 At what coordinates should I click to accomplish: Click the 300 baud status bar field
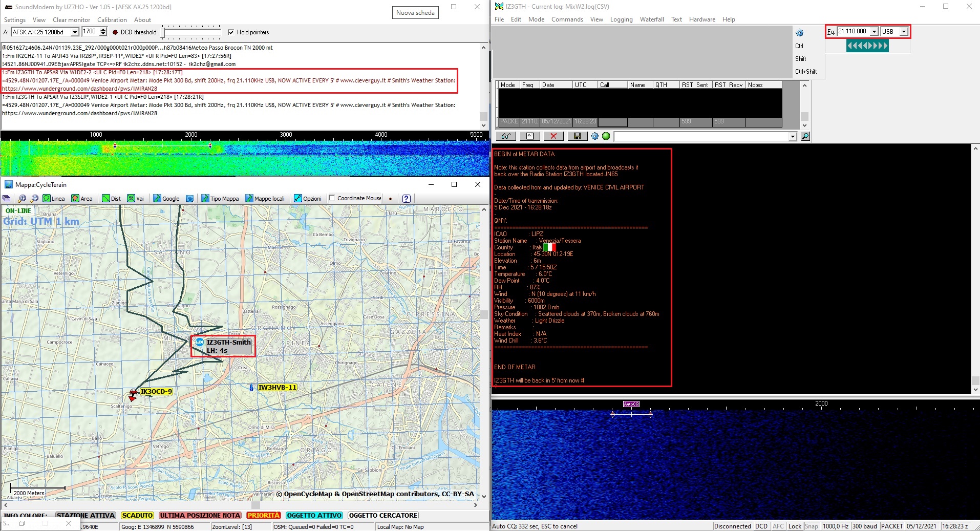pyautogui.click(x=864, y=526)
